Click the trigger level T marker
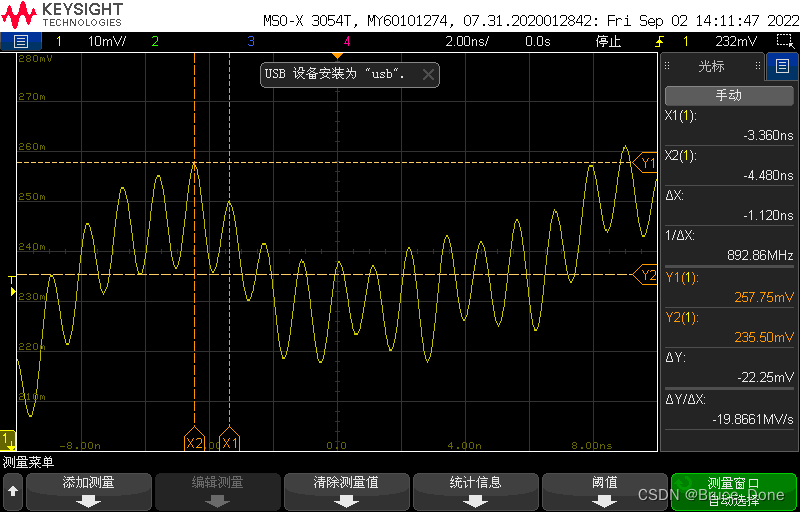 coord(12,285)
